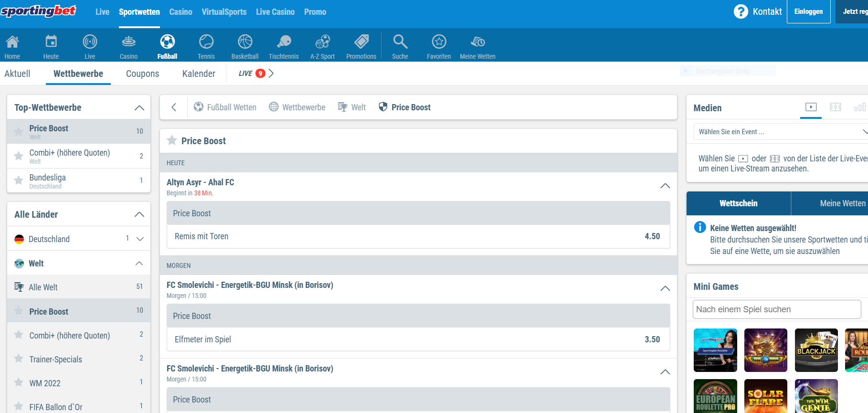
Task: Open the Promotions tag icon
Action: 361,42
